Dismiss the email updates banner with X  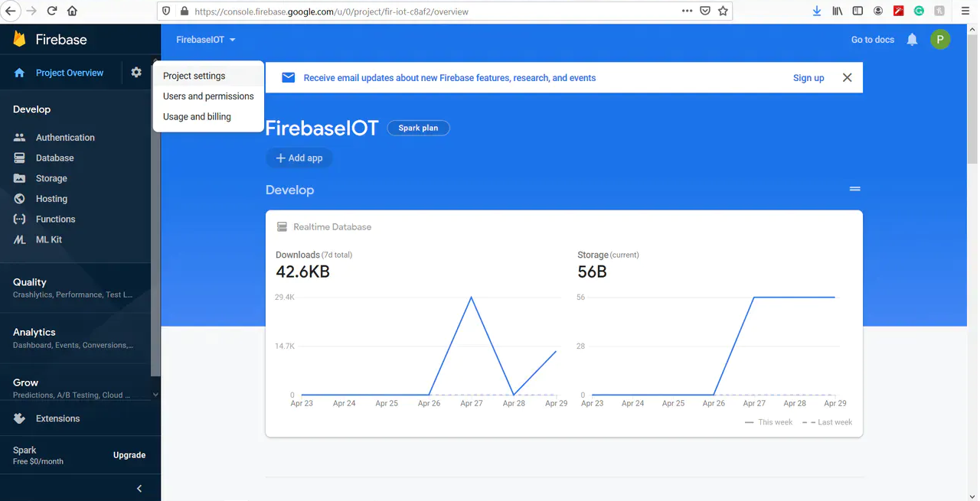tap(847, 78)
